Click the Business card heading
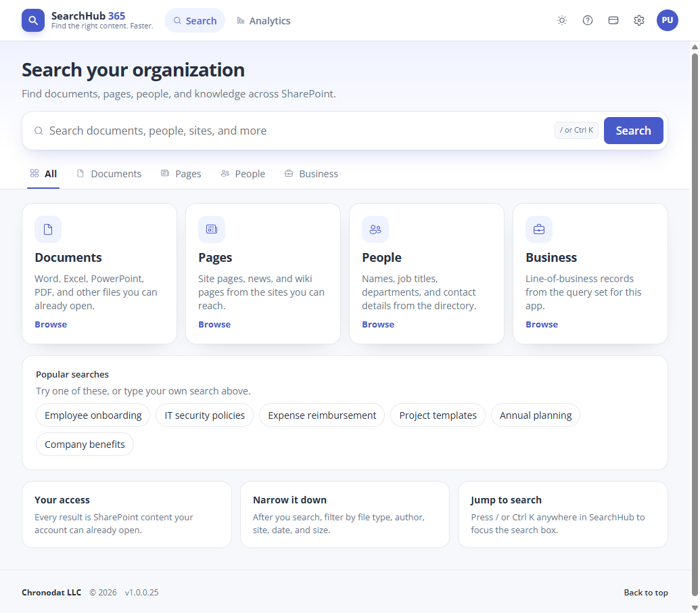The width and height of the screenshot is (700, 613). (551, 258)
